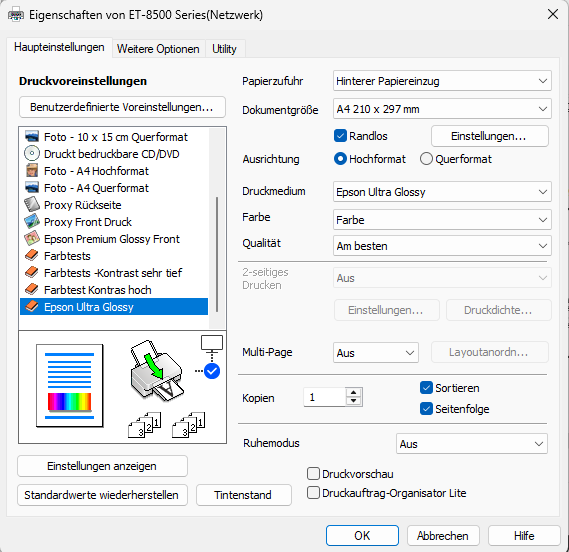Switch to the Haupteinstellungen tab
This screenshot has height=552, width=569.
click(59, 47)
